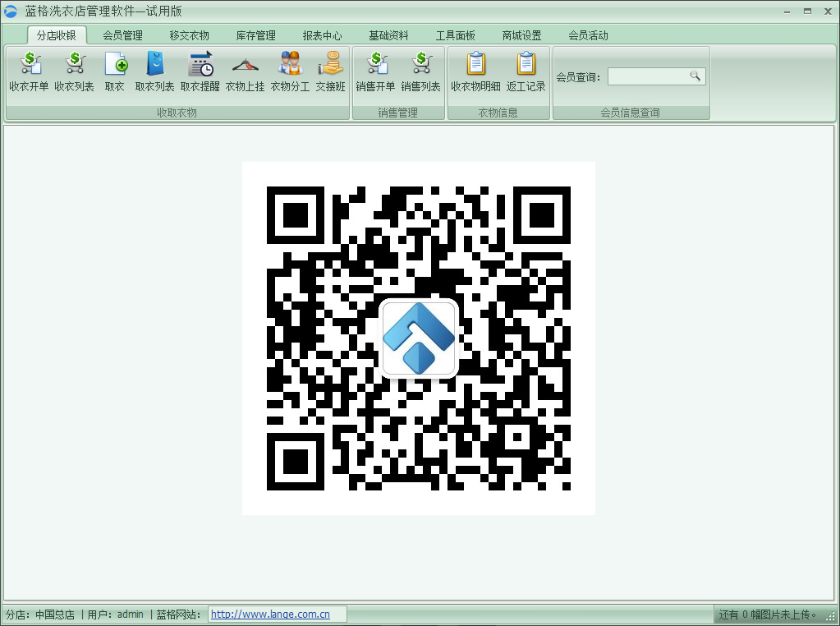
Task: Open 交接班 shift handover
Action: click(331, 71)
